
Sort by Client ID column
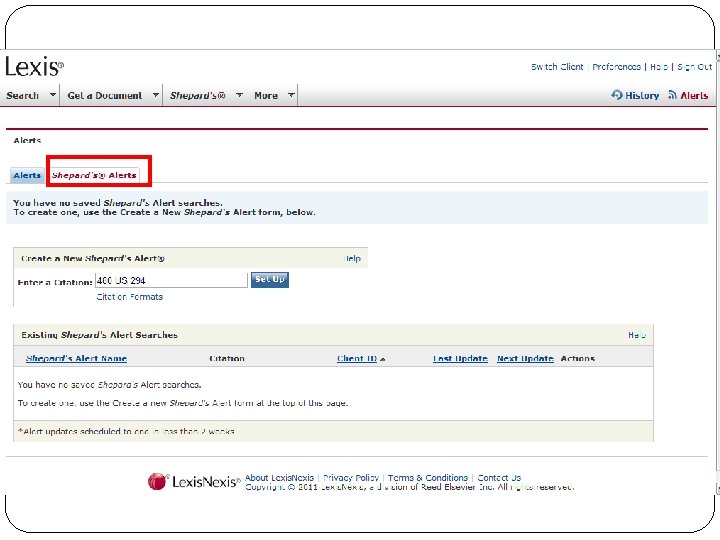point(357,359)
